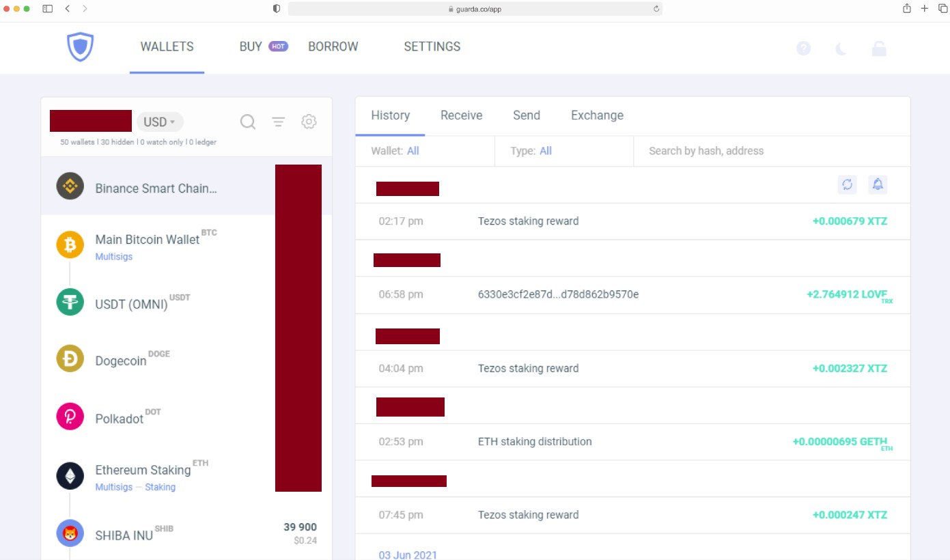This screenshot has width=950, height=560.
Task: Open a new Safari tab
Action: [925, 8]
